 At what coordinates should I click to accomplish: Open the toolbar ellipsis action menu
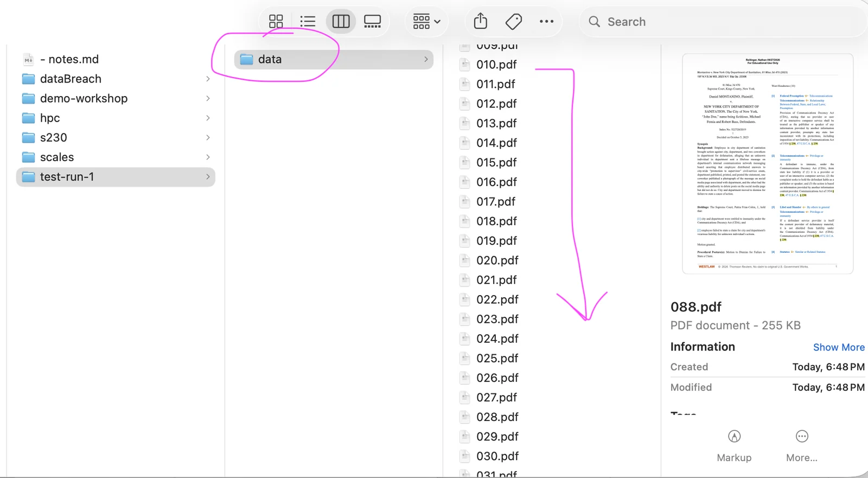tap(546, 22)
